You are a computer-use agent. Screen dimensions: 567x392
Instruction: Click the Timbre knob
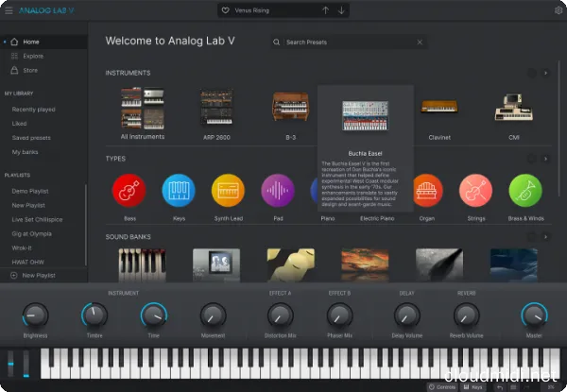(x=94, y=315)
